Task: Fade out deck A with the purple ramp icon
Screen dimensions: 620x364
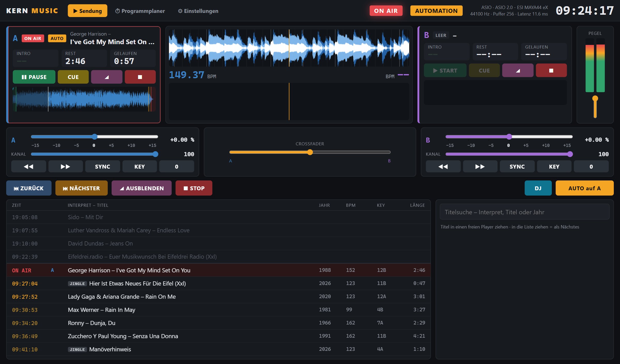Action: pyautogui.click(x=107, y=77)
